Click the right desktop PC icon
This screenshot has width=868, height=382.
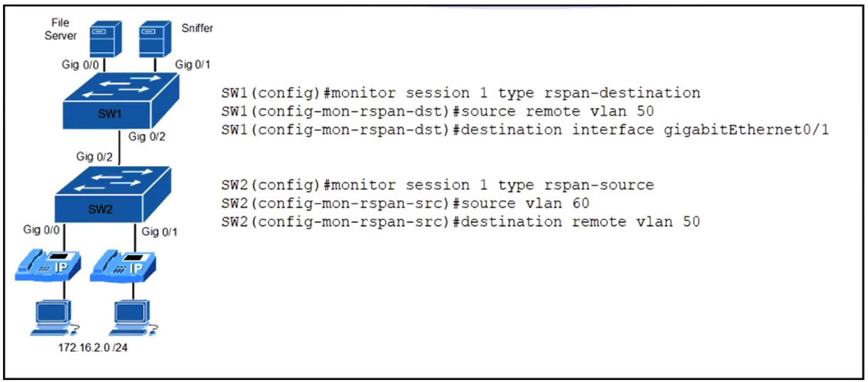point(133,318)
